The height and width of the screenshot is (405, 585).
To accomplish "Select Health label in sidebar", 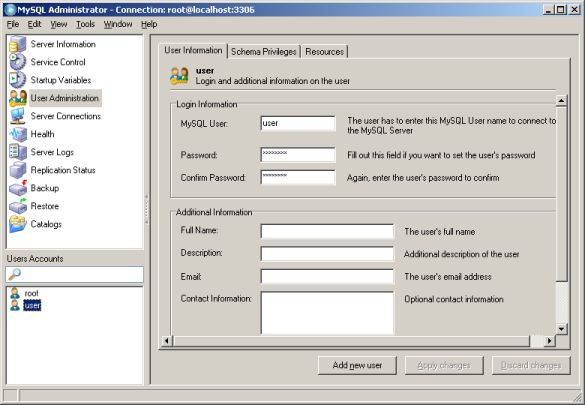I will 42,134.
